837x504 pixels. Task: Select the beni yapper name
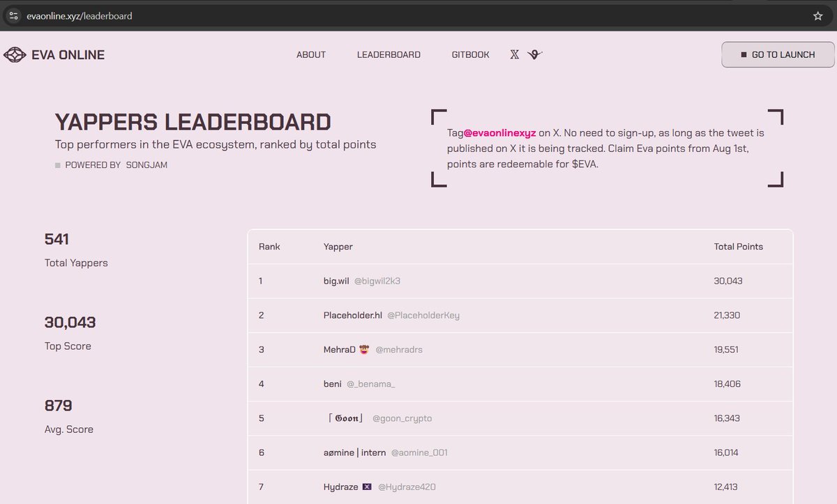(x=333, y=383)
